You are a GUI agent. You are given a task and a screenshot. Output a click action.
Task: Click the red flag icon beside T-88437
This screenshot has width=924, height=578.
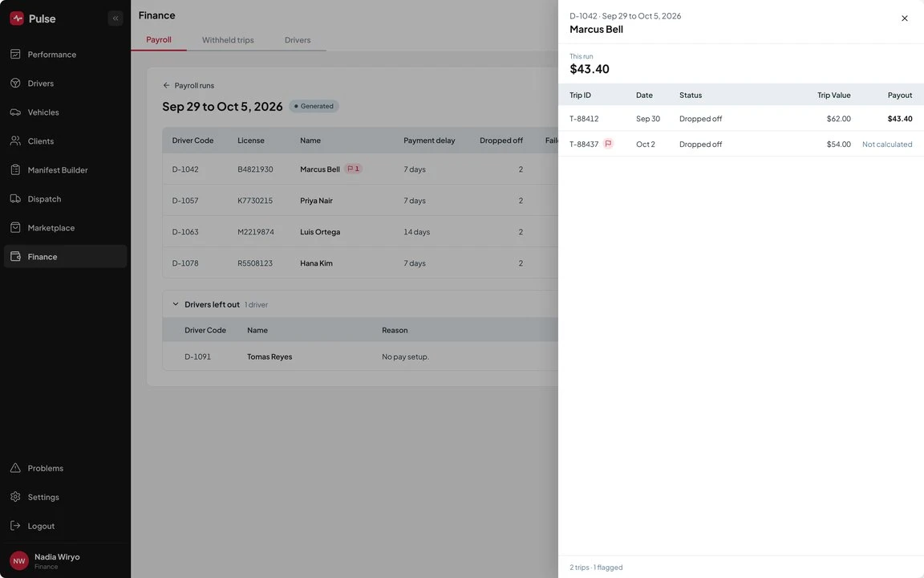click(x=608, y=144)
